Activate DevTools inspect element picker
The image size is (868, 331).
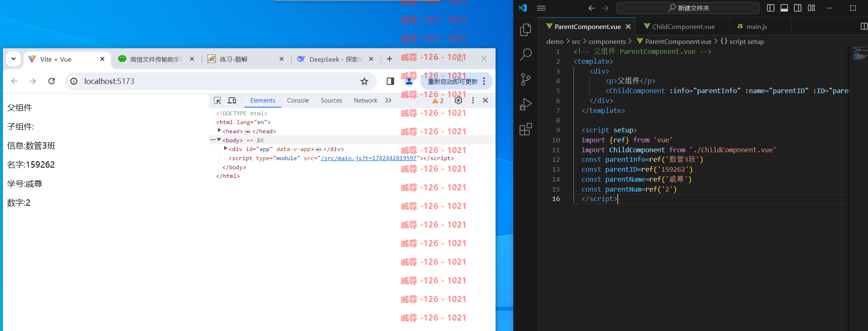tap(218, 101)
